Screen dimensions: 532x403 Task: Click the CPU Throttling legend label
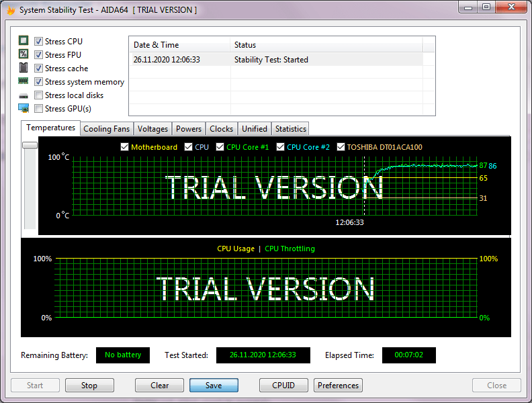[x=290, y=249]
